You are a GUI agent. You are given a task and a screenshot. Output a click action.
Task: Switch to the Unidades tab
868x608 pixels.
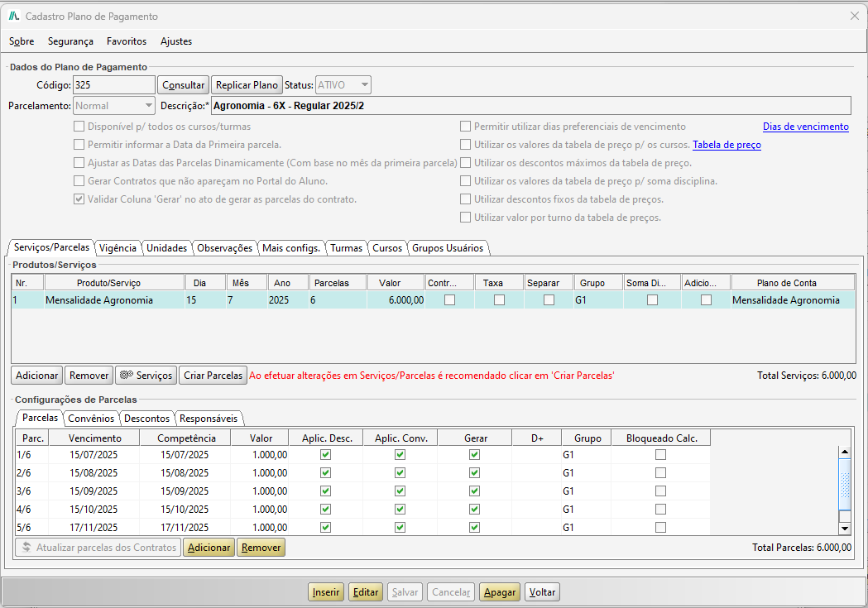pos(166,248)
